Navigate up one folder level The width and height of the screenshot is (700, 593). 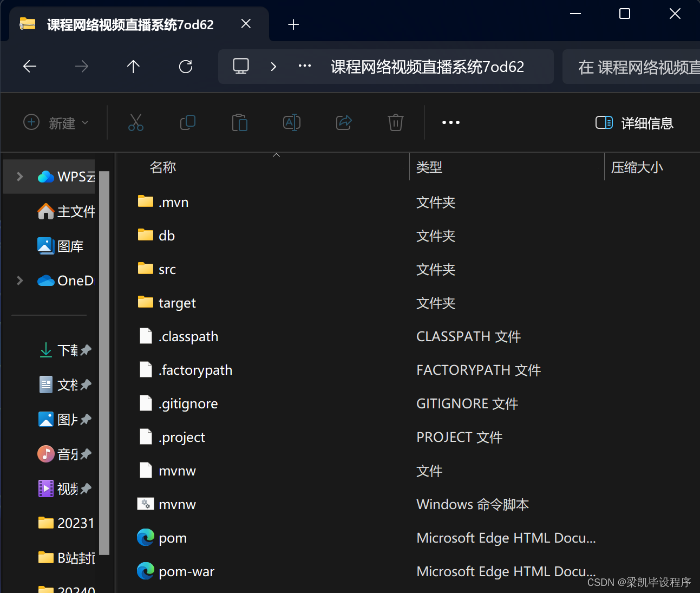[133, 66]
